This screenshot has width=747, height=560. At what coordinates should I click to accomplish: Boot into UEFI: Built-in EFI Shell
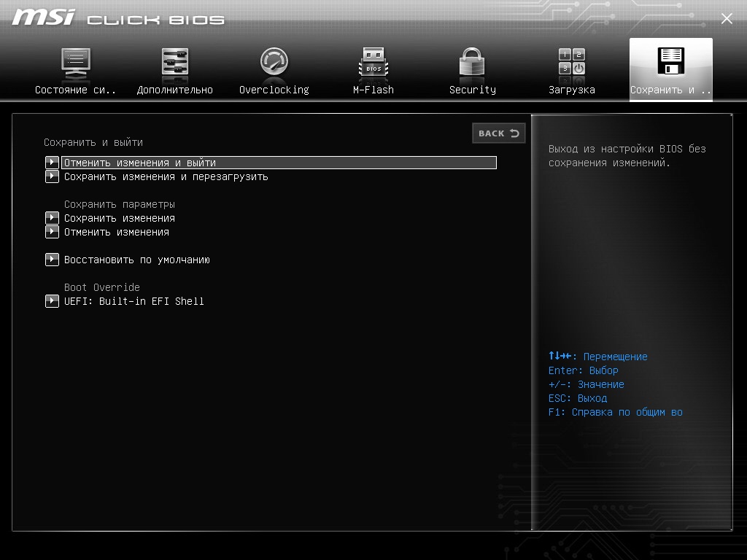tap(134, 301)
